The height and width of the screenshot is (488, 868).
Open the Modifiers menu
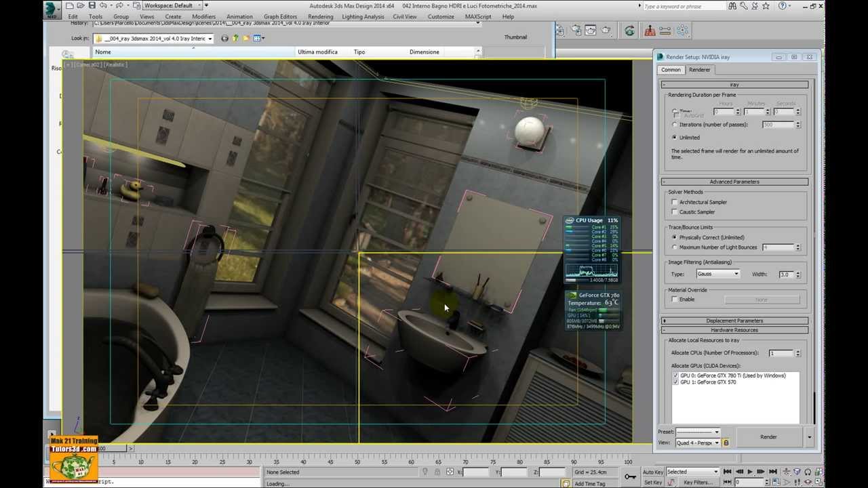click(204, 16)
